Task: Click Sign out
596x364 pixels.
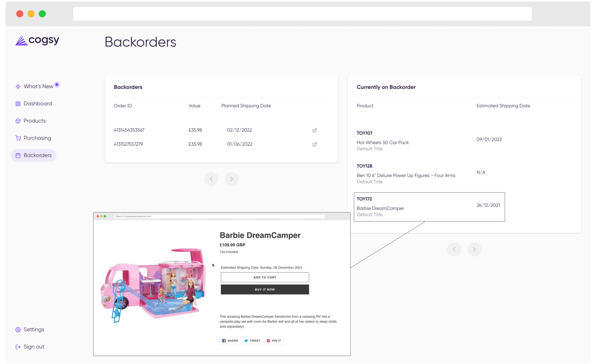Action: point(34,347)
